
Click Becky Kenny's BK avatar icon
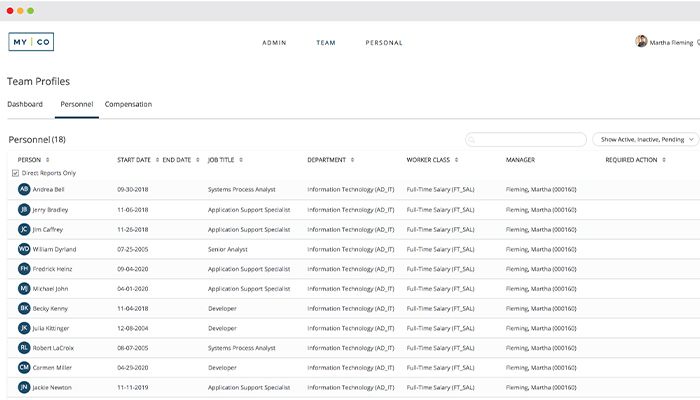24,308
